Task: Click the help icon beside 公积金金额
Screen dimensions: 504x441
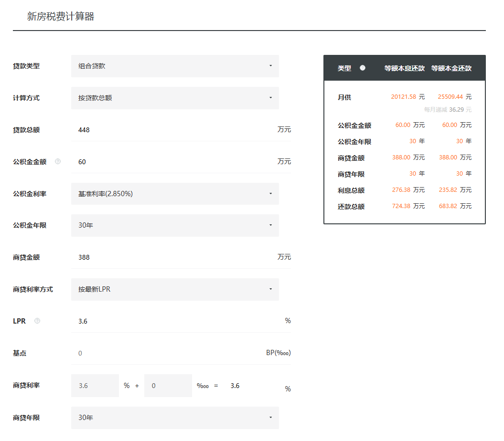Action: pos(58,162)
